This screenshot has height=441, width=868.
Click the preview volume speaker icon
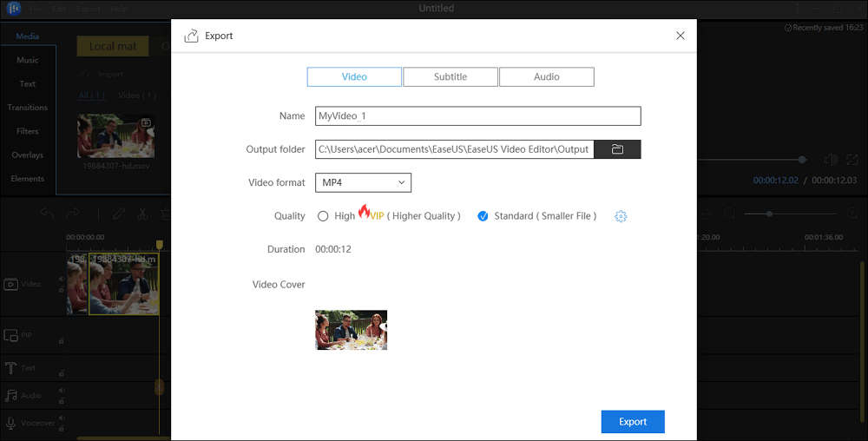[x=830, y=160]
